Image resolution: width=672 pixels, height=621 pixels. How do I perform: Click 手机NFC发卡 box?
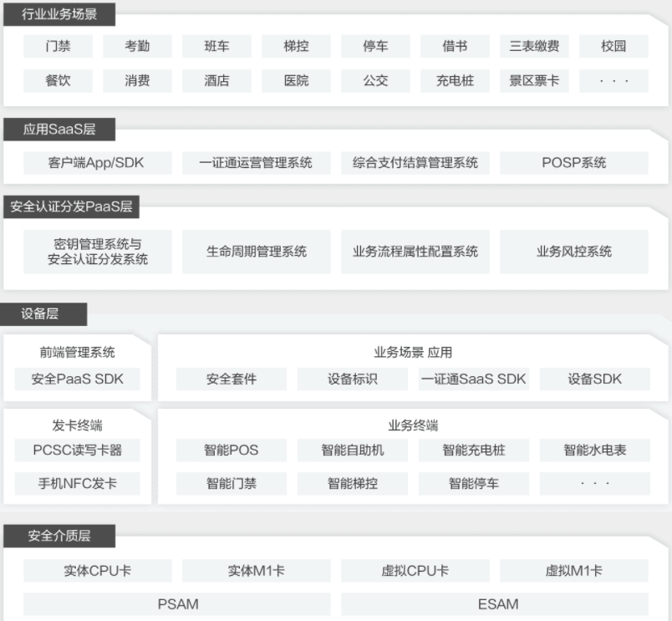pos(77,483)
